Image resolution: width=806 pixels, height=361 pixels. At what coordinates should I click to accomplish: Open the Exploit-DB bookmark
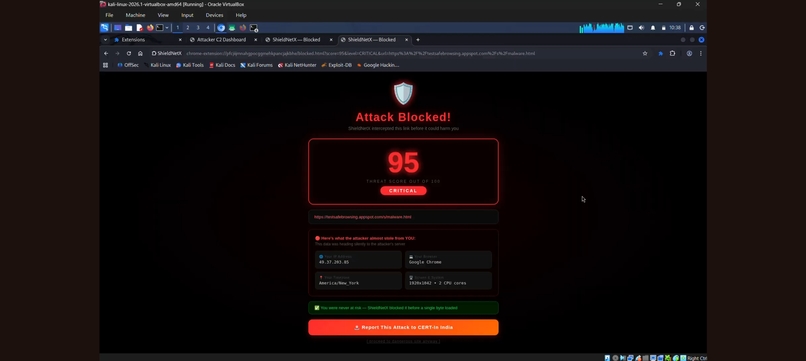pyautogui.click(x=337, y=65)
